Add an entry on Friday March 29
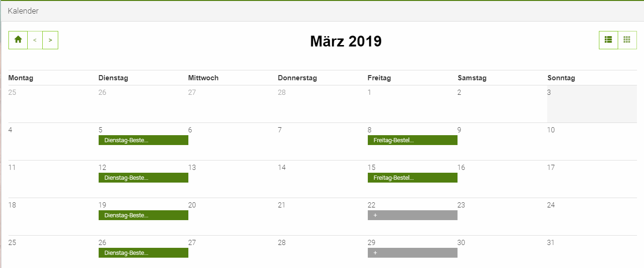The height and width of the screenshot is (268, 644). coord(412,253)
